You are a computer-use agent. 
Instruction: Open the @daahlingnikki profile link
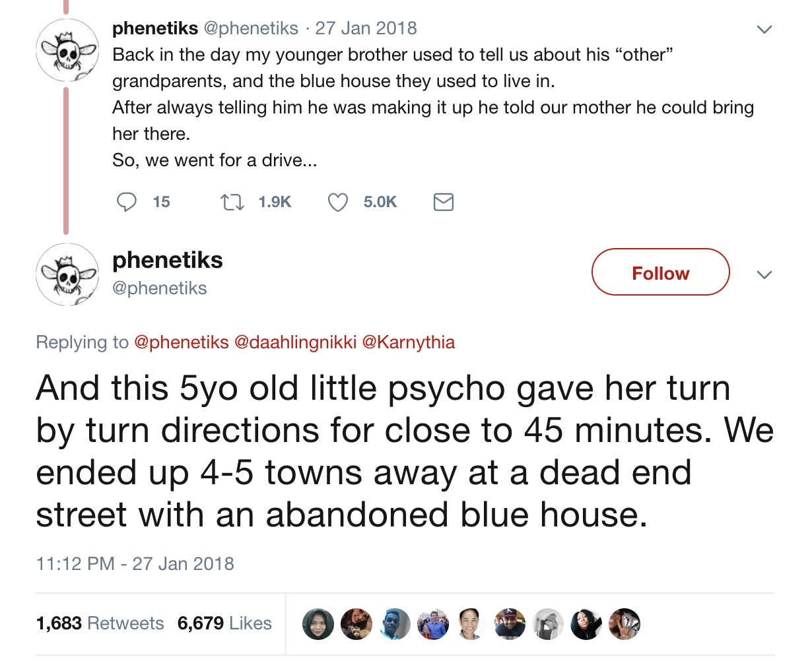click(x=295, y=342)
